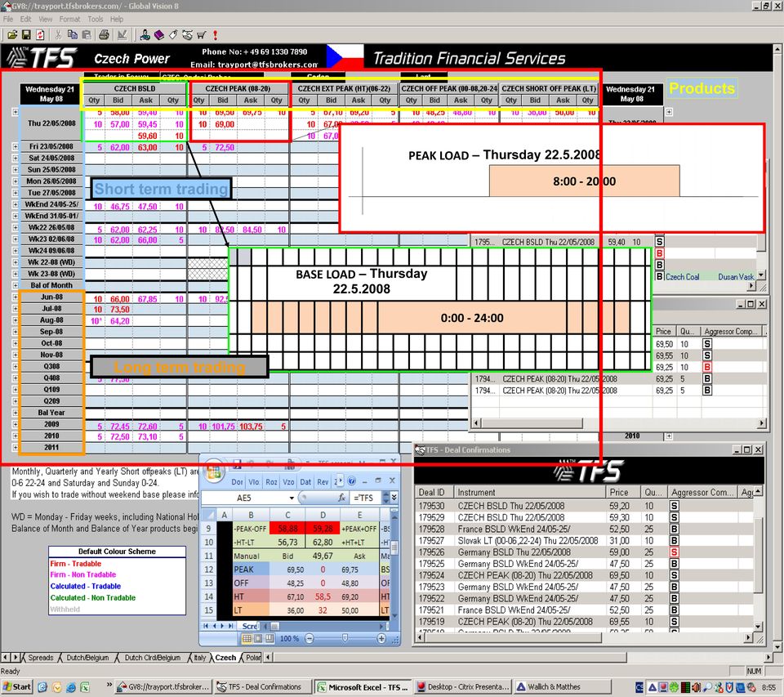Switch to Desktop - Citrix Presentation taskbar button
Viewport: 784px width, 697px height.
463,687
